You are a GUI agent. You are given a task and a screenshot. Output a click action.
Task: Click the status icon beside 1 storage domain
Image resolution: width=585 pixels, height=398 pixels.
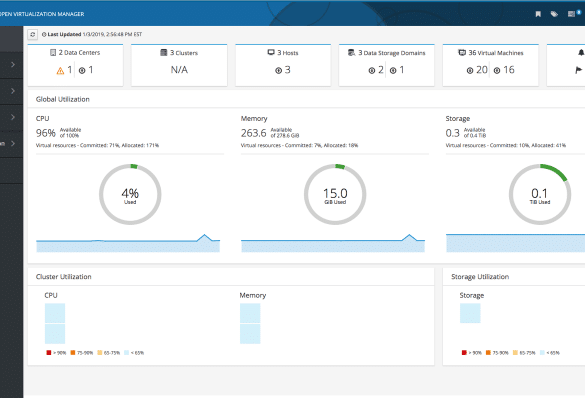[393, 70]
